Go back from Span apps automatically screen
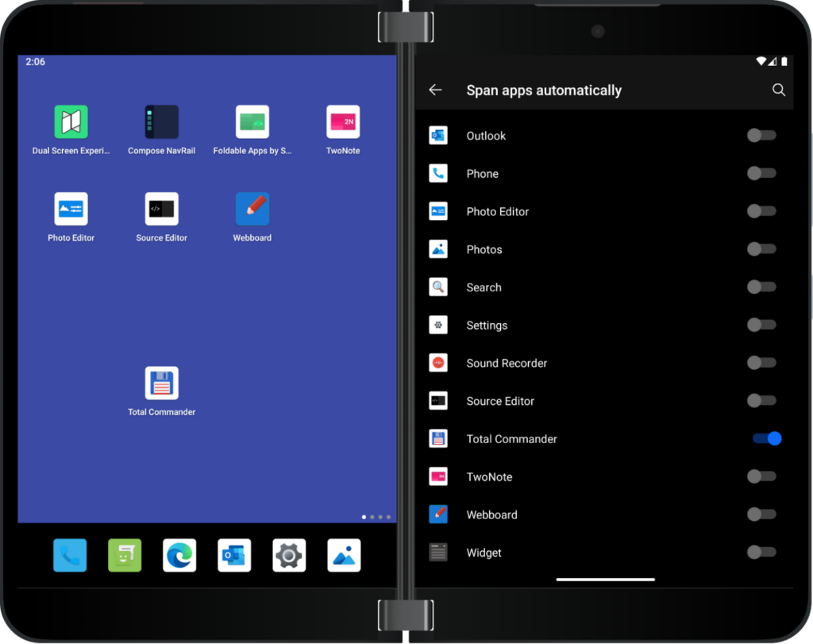The image size is (813, 644). 435,90
